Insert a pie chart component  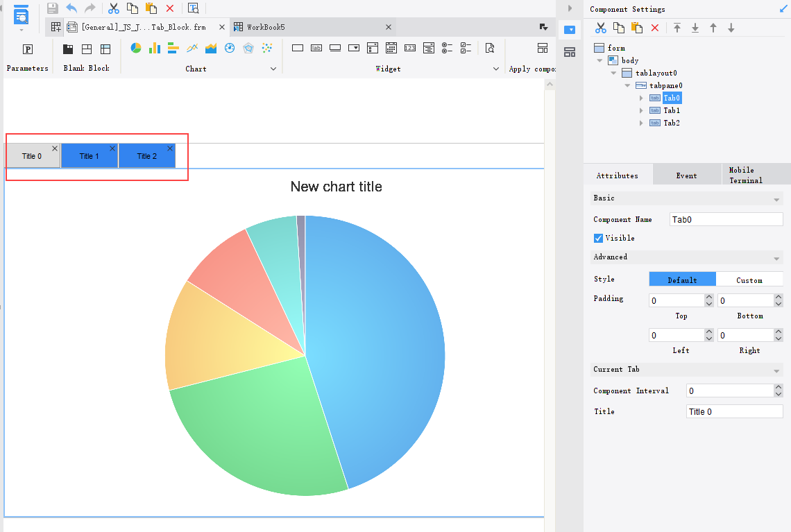(136, 48)
